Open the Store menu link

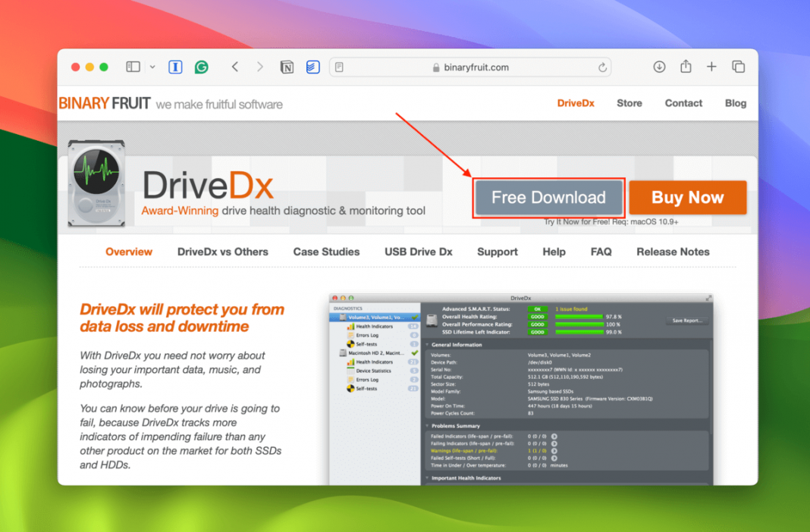(629, 103)
